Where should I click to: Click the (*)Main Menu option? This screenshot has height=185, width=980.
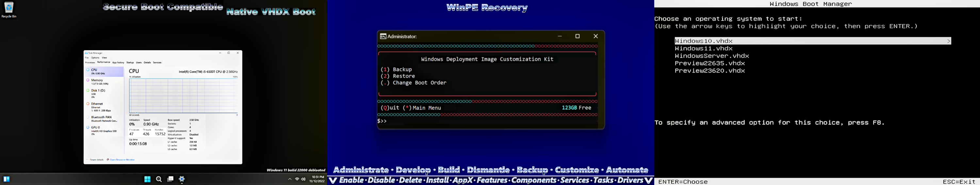[422, 108]
